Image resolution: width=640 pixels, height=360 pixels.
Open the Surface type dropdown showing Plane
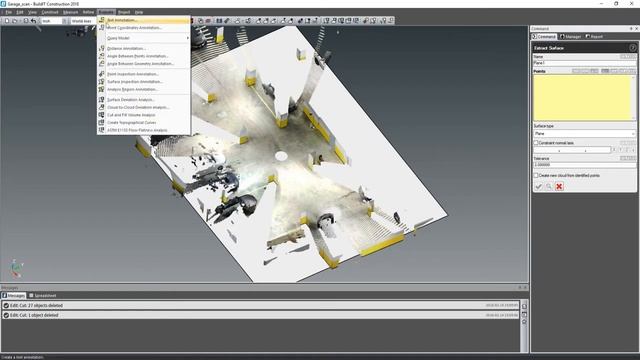tap(584, 134)
